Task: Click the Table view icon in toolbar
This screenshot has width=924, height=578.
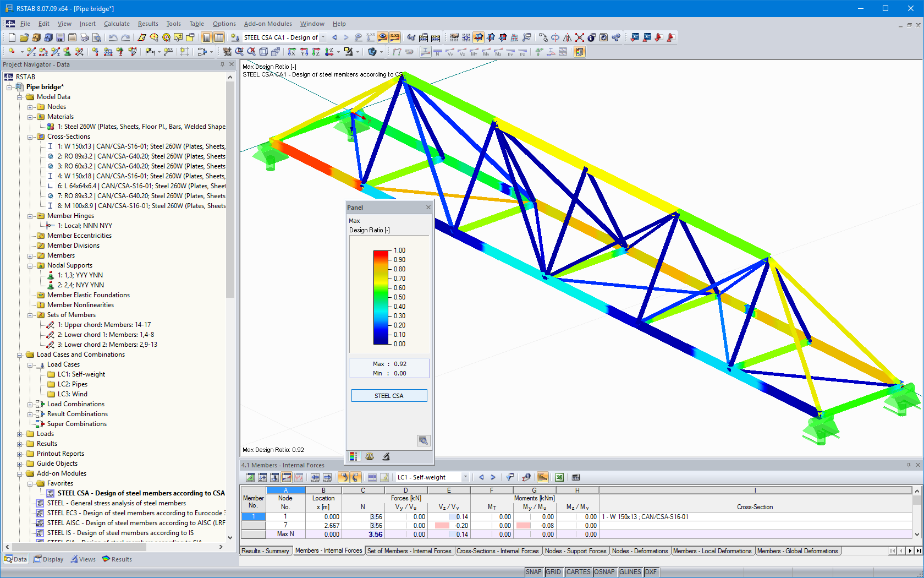Action: 218,37
